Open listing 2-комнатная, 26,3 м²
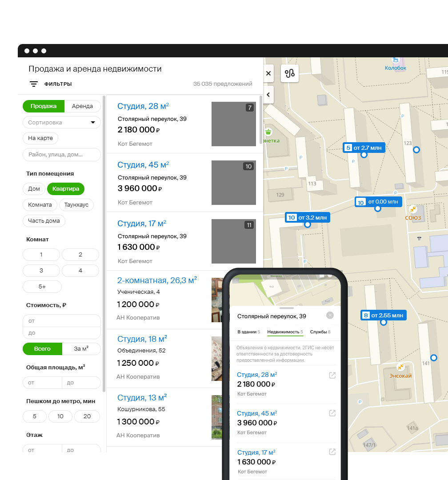This screenshot has width=448, height=480. (157, 280)
